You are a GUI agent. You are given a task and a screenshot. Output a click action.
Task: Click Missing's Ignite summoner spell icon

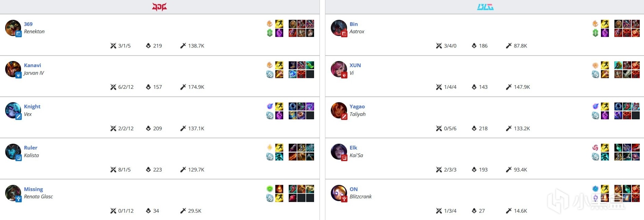pyautogui.click(x=279, y=189)
